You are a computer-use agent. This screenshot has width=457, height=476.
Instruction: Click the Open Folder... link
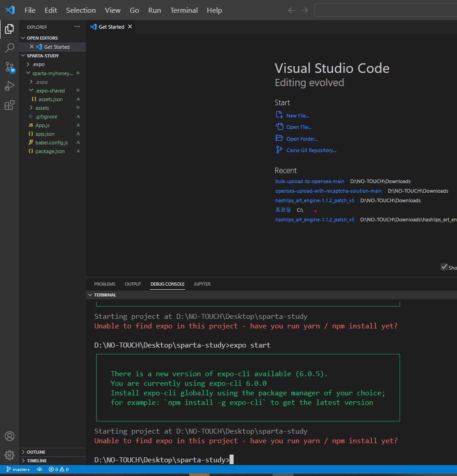coord(302,139)
